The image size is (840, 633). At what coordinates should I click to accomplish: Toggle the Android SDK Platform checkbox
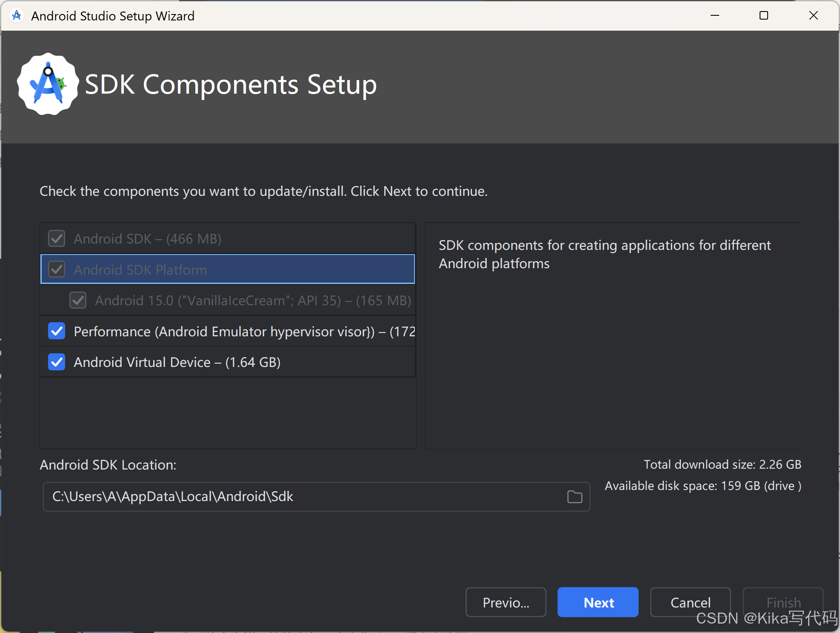click(57, 269)
